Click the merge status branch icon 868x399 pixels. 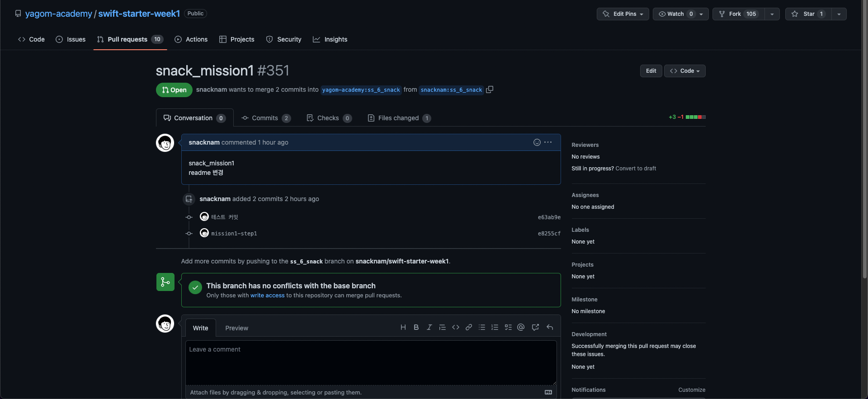coord(165,282)
